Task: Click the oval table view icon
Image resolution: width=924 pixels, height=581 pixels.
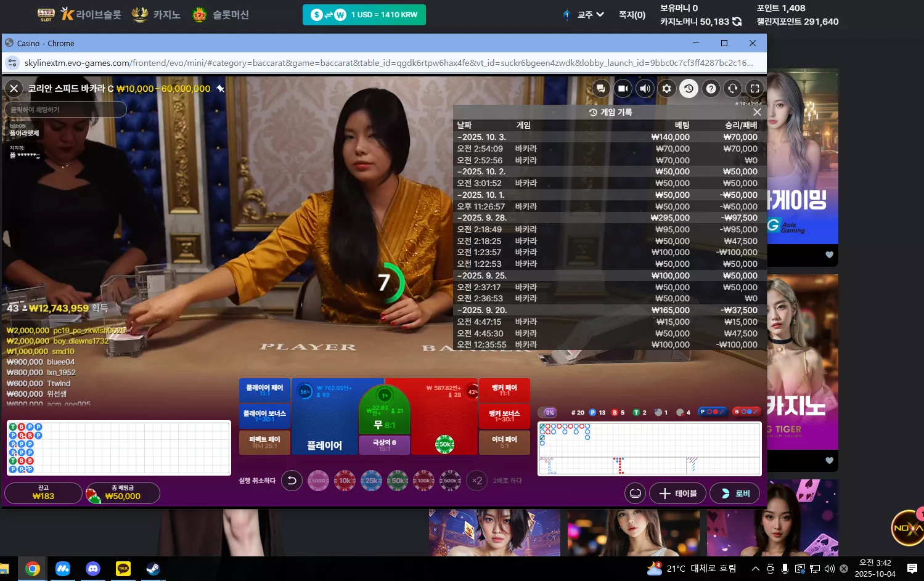Action: pos(635,494)
